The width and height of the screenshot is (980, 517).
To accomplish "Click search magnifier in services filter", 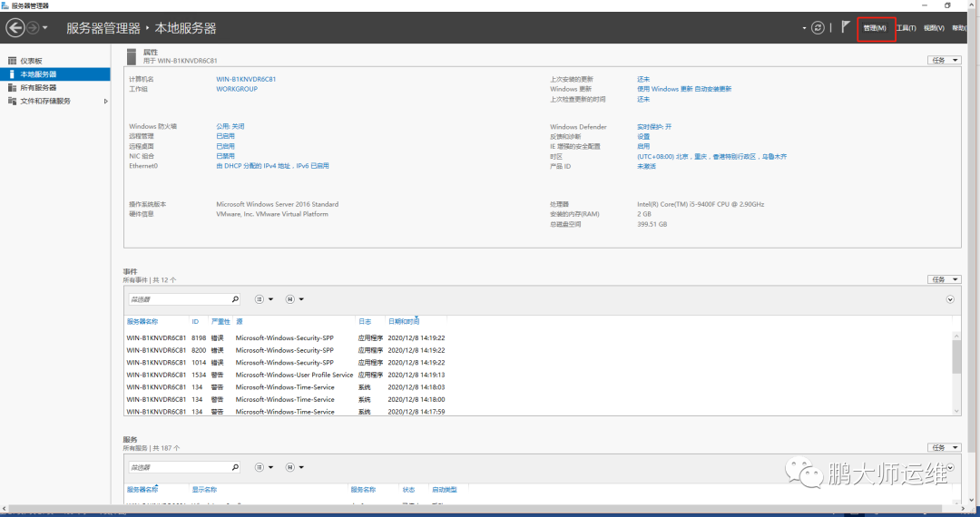I will [x=235, y=467].
